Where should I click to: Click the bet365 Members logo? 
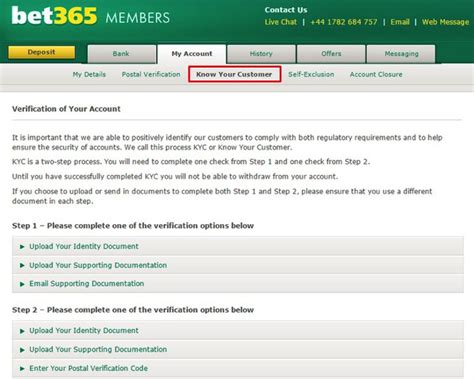click(91, 16)
